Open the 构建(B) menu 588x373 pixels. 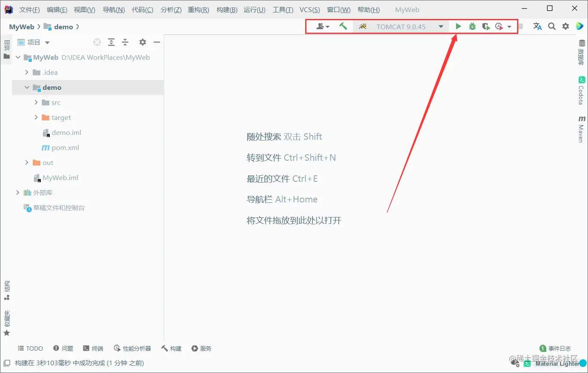point(227,9)
